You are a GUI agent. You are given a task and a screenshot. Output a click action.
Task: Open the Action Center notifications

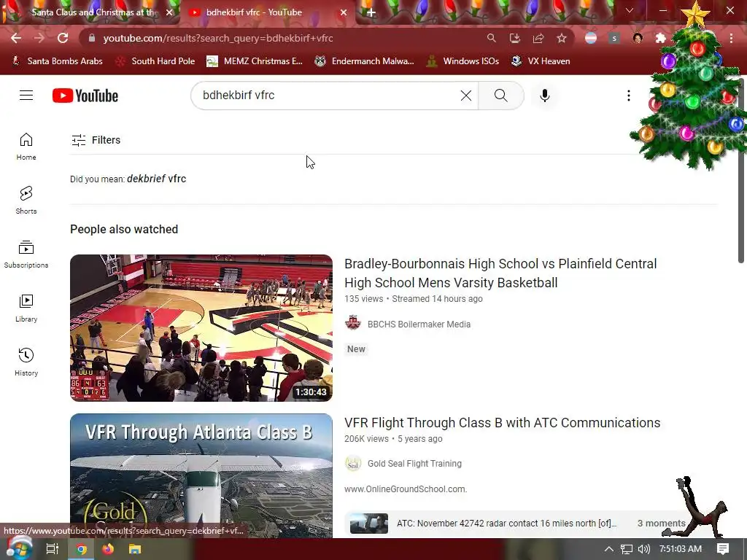(723, 549)
